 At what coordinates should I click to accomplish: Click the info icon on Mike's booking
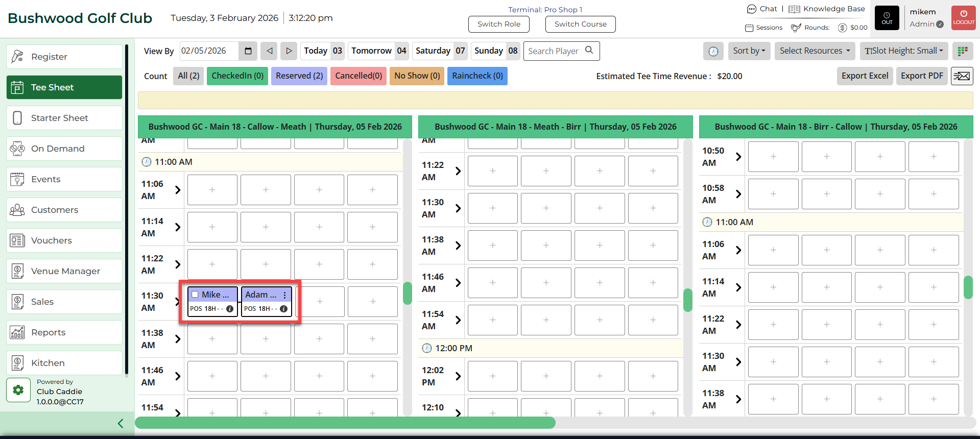pos(230,309)
